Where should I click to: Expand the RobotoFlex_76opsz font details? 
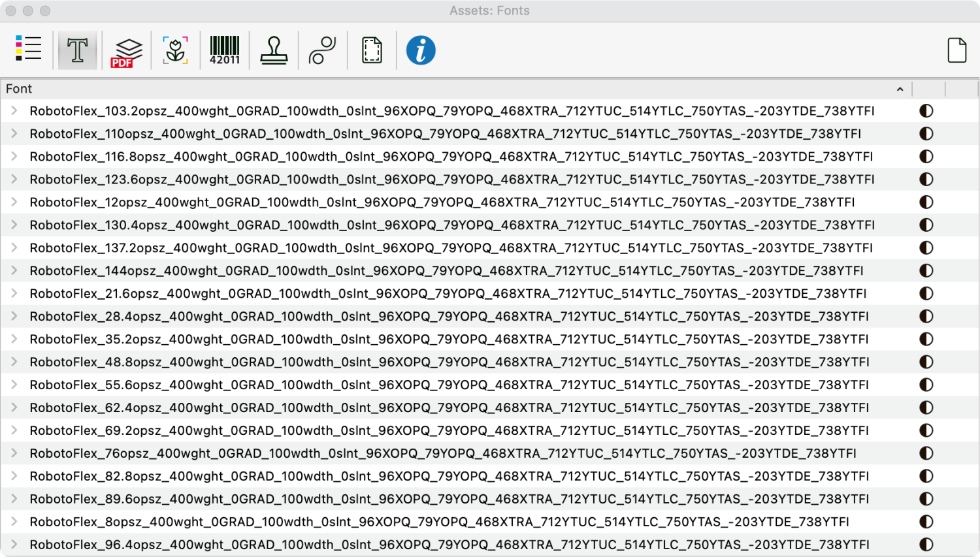tap(12, 453)
